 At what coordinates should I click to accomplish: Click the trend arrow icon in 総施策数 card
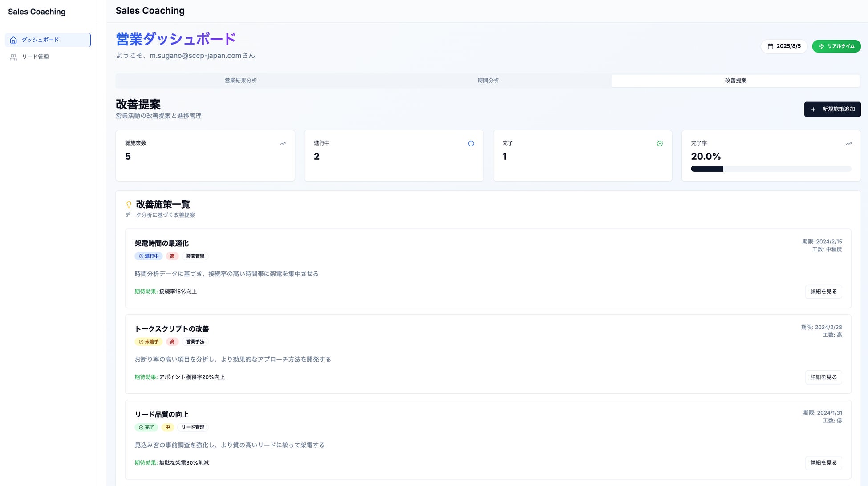[282, 143]
